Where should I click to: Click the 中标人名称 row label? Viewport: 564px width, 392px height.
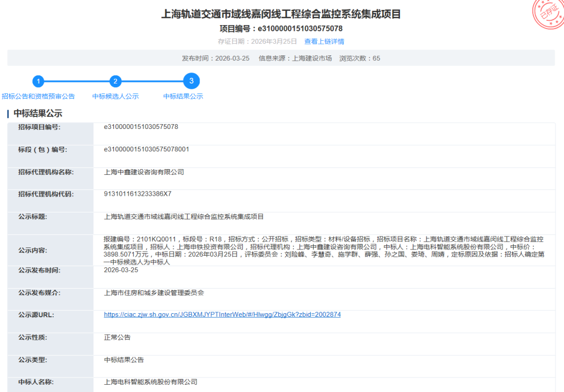pyautogui.click(x=36, y=382)
